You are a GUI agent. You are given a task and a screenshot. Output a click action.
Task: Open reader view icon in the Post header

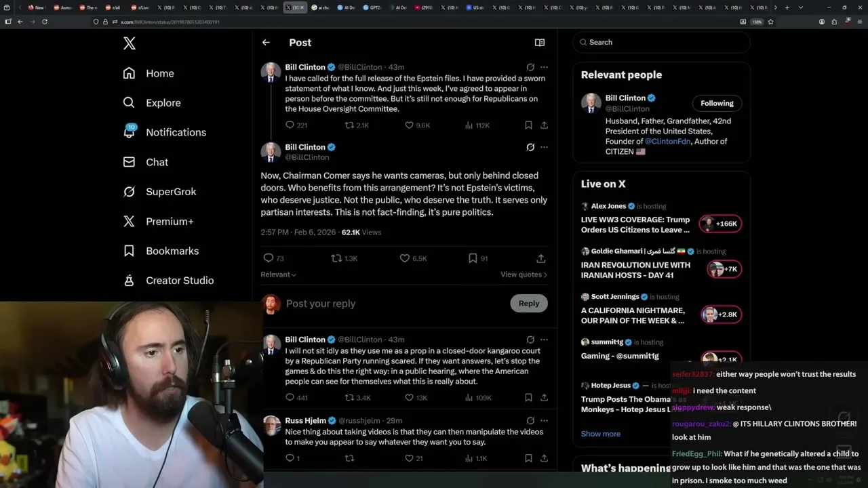(540, 43)
